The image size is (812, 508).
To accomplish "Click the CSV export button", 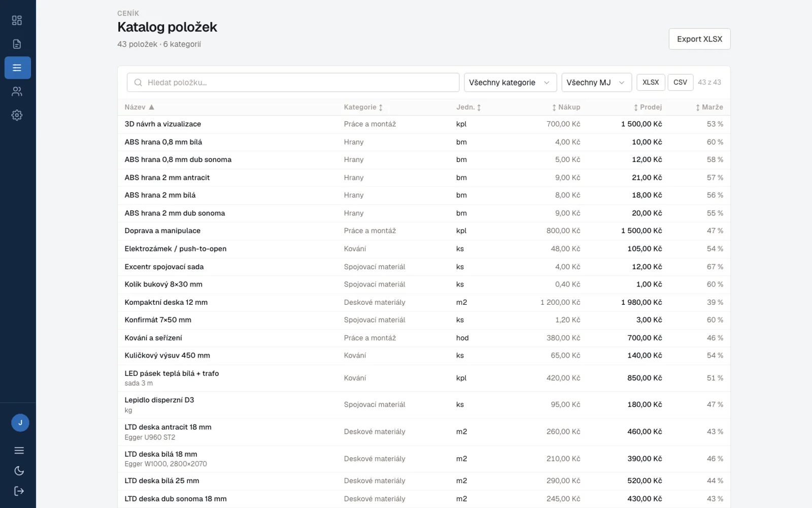I will coord(680,82).
